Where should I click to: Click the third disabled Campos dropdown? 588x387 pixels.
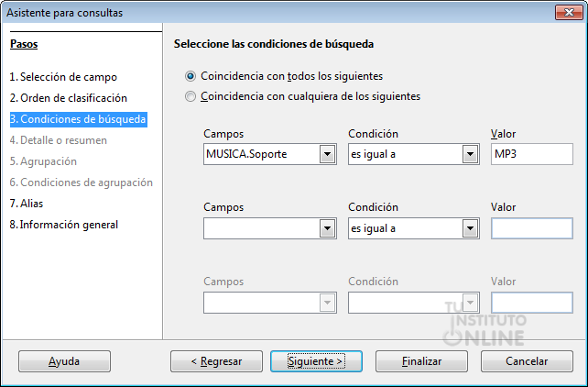tap(270, 303)
